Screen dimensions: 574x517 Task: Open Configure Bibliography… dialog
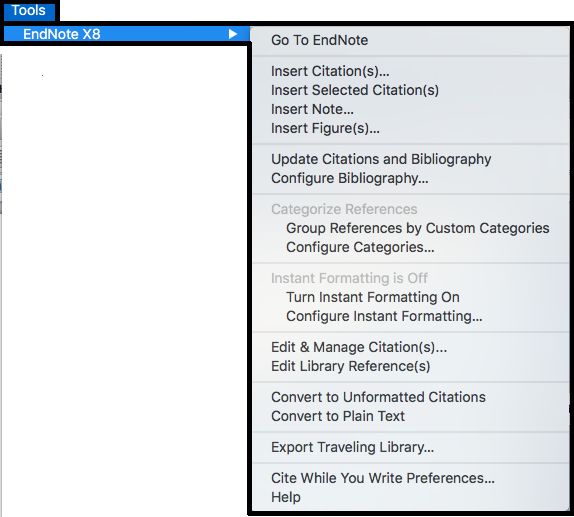[x=410, y=178]
